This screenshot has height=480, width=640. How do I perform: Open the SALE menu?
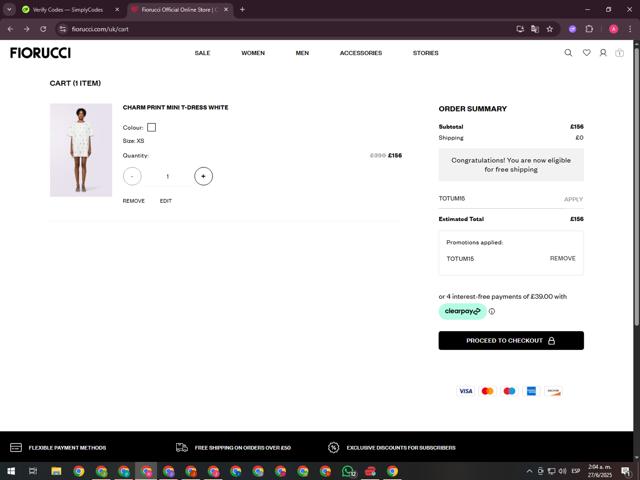point(202,53)
